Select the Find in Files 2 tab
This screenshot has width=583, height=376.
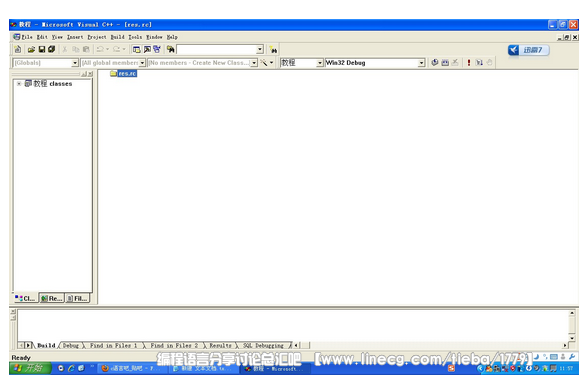174,346
